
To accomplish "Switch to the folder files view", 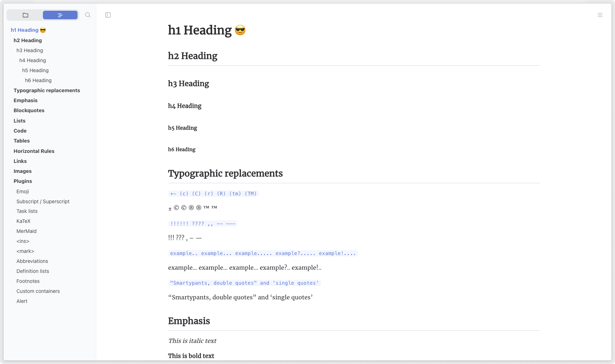I will [25, 15].
